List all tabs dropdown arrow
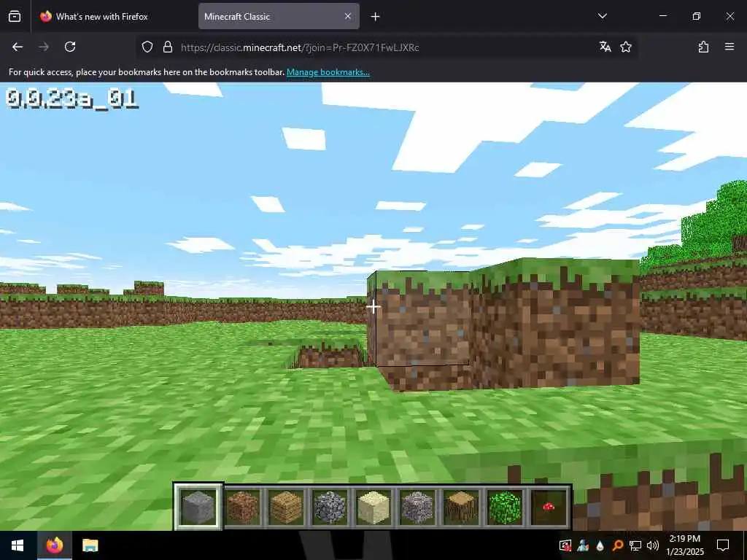The height and width of the screenshot is (560, 747). tap(603, 16)
